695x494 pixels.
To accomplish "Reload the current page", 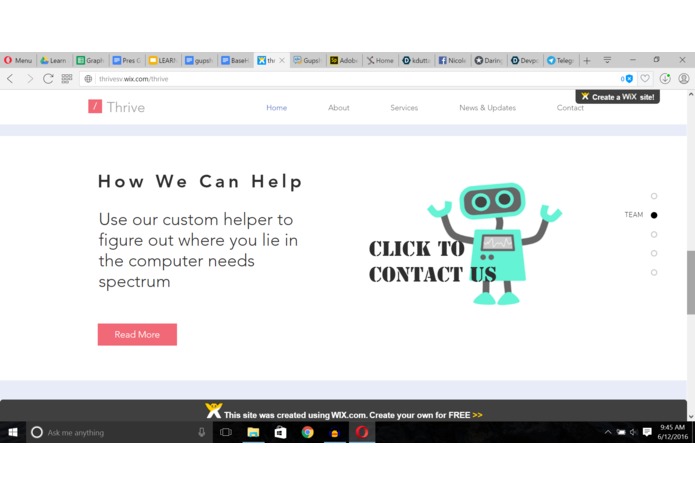I will [x=48, y=79].
